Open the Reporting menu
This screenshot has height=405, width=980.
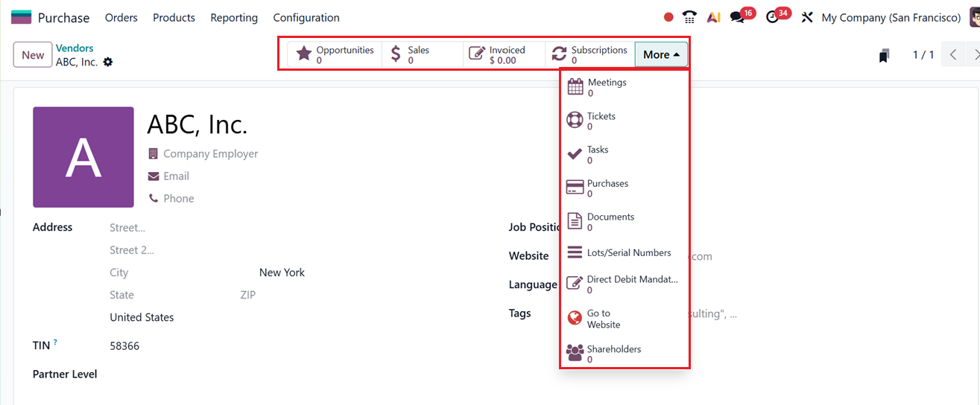click(234, 17)
